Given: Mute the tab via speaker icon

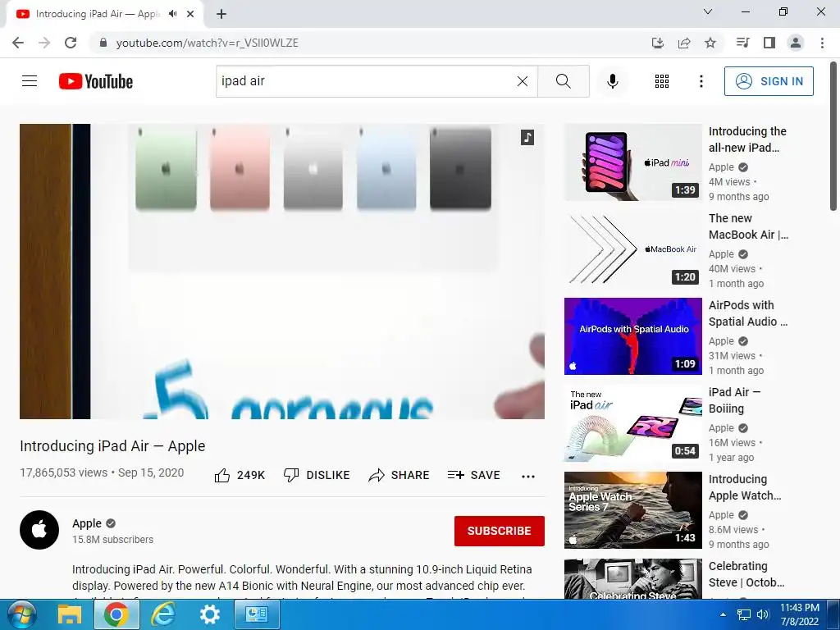Looking at the screenshot, I should [x=172, y=14].
